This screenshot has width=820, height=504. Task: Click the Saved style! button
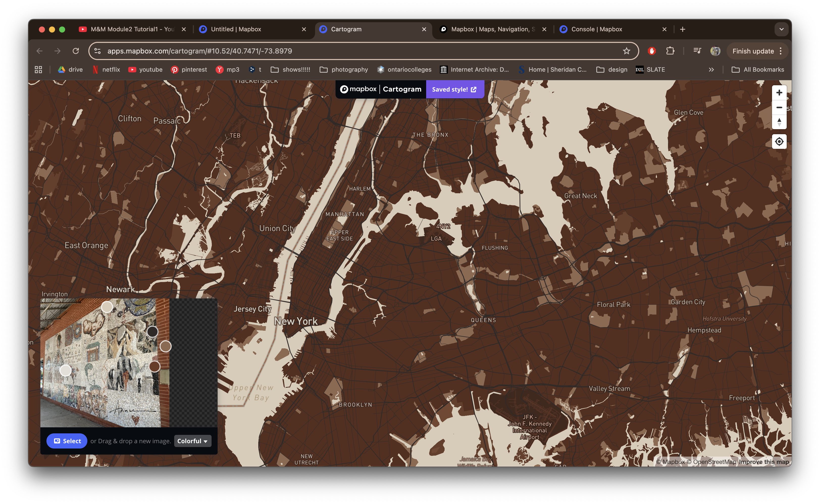click(455, 89)
